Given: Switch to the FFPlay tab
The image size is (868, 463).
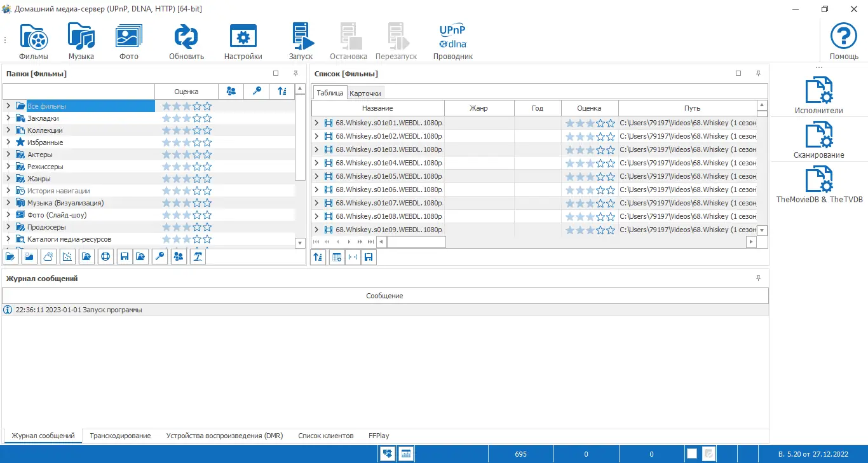Looking at the screenshot, I should (x=379, y=436).
